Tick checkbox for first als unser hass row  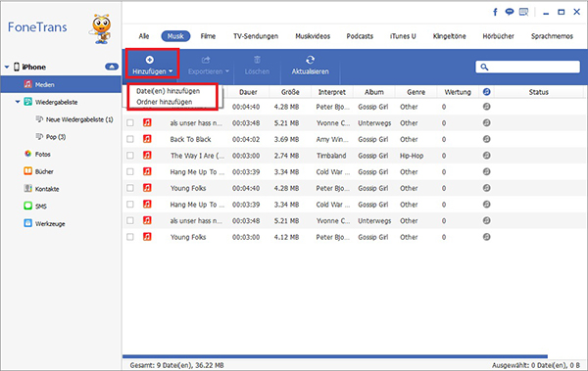point(130,123)
